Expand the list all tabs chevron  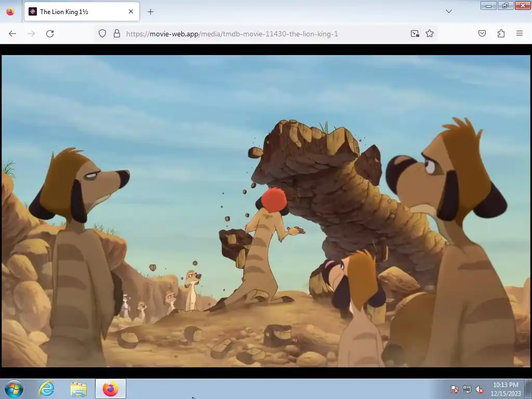pos(448,11)
